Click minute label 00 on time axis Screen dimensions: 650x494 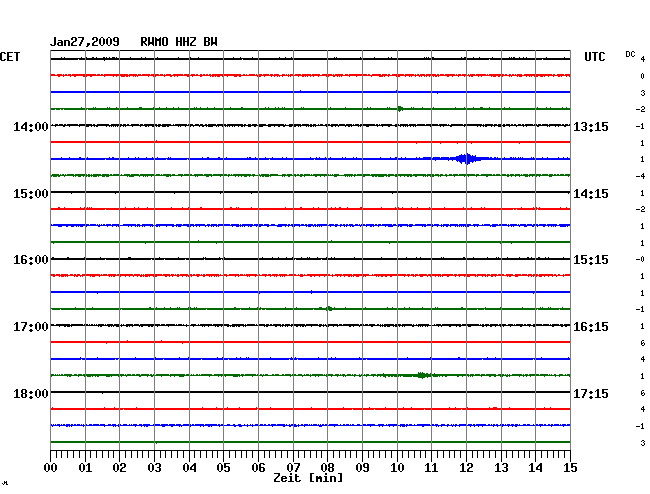coord(51,468)
